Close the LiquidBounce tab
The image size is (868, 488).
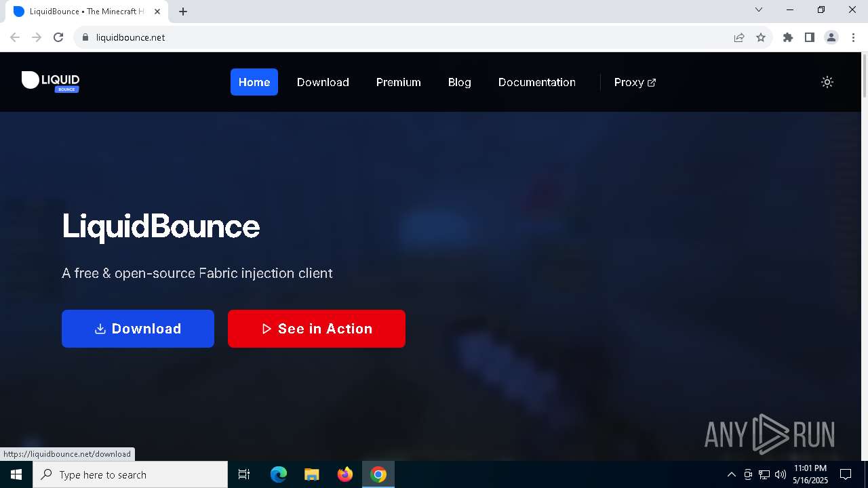click(x=157, y=12)
